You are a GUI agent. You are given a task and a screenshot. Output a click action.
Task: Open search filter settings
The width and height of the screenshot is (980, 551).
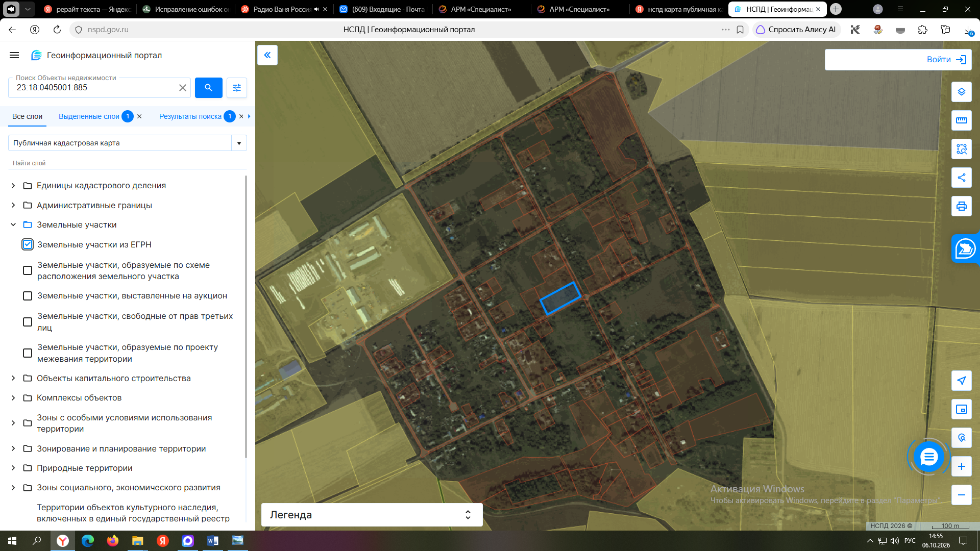point(237,88)
